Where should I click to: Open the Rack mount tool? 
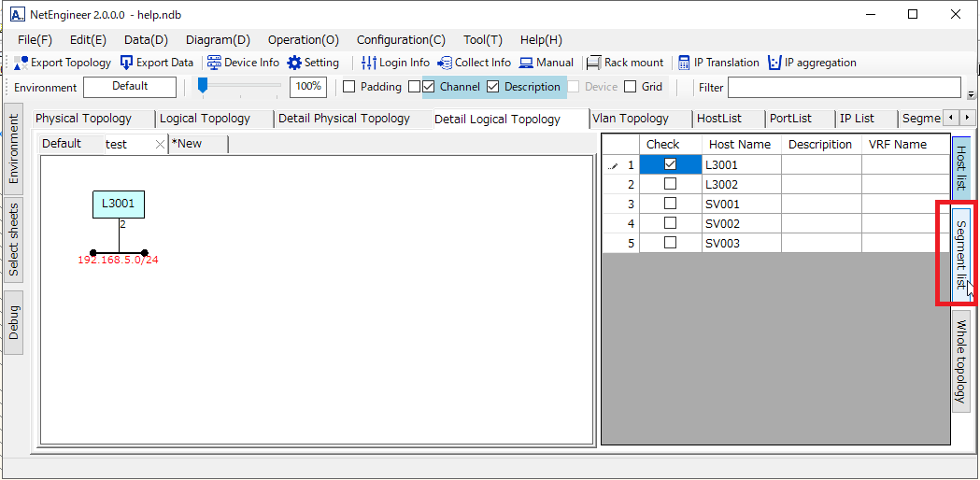[593, 63]
